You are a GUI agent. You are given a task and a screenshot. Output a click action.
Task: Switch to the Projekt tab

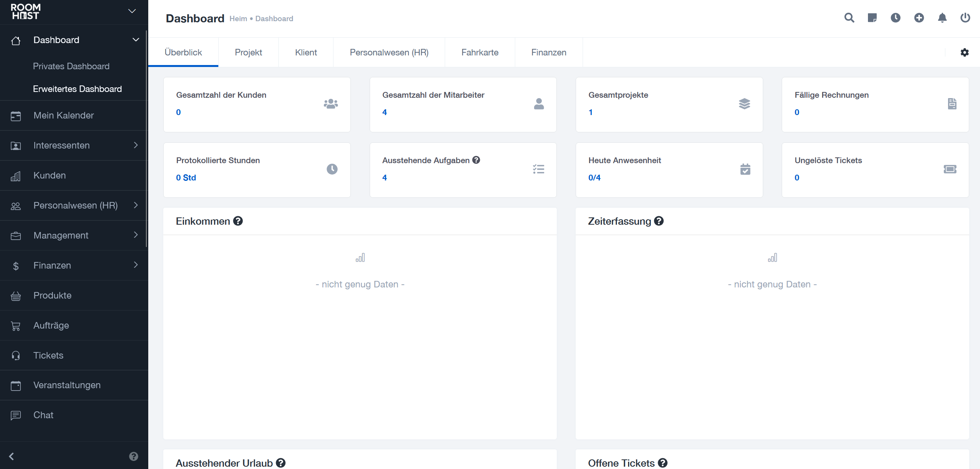click(x=248, y=53)
